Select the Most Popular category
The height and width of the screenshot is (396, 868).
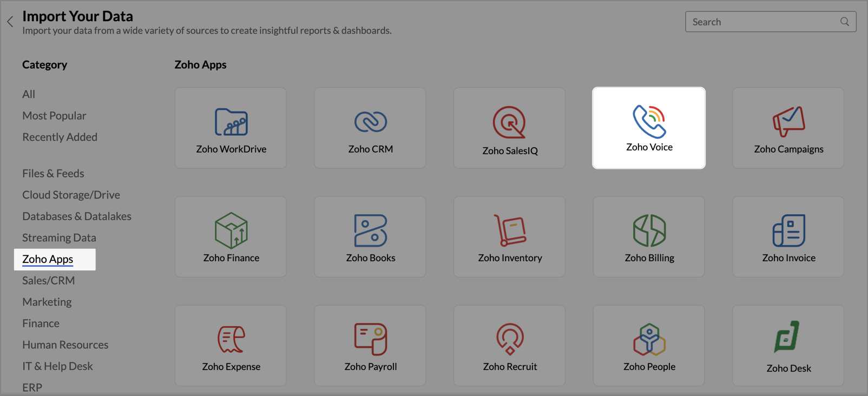54,116
